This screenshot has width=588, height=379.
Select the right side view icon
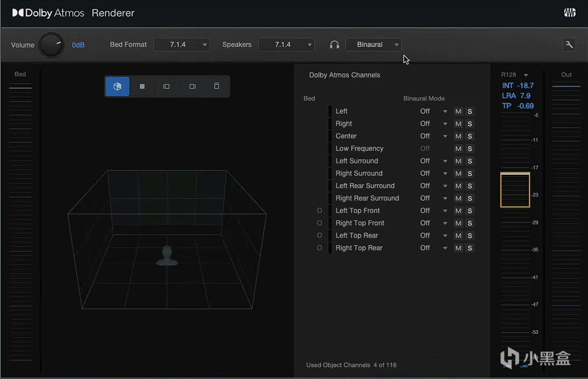pyautogui.click(x=192, y=86)
